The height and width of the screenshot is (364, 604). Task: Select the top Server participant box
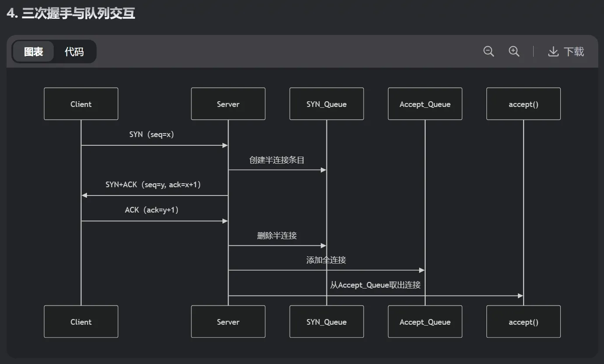click(x=228, y=104)
